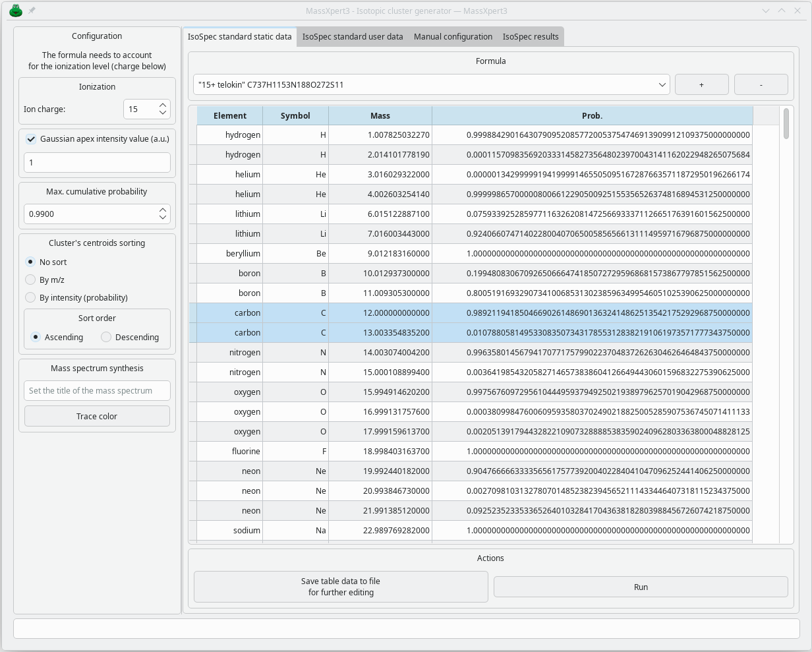Screen dimensions: 812x652
Task: Decrement Max. cumulative probability with down arrow
Action: pyautogui.click(x=163, y=218)
